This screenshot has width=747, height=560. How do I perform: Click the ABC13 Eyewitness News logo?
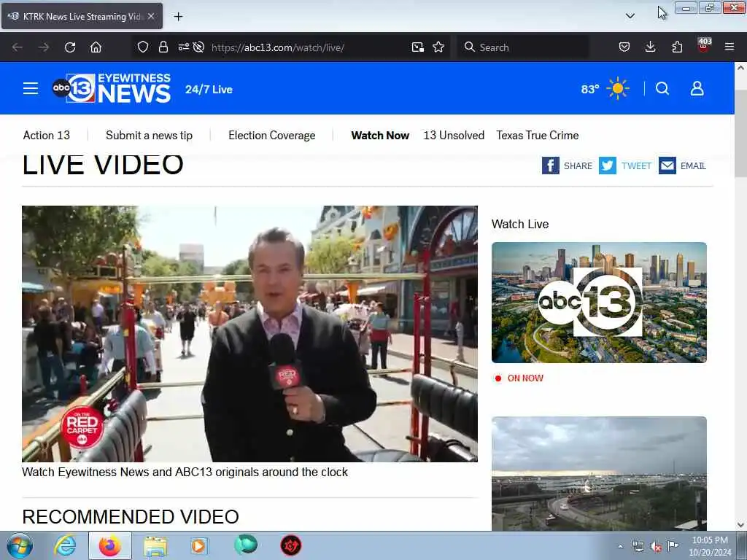(x=112, y=88)
